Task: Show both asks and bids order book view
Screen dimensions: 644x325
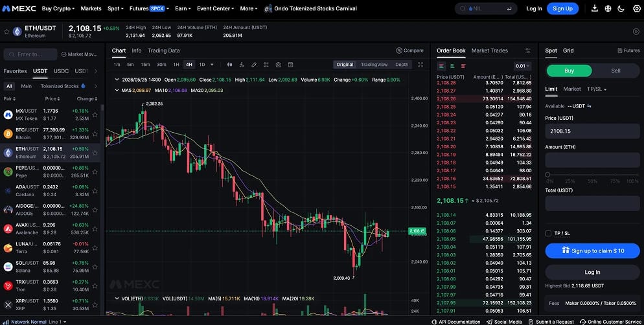Action: click(x=441, y=66)
